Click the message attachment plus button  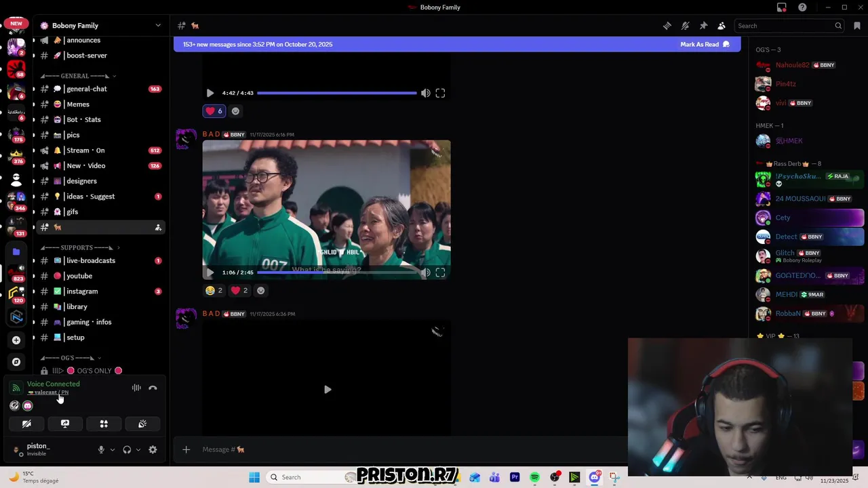click(186, 449)
